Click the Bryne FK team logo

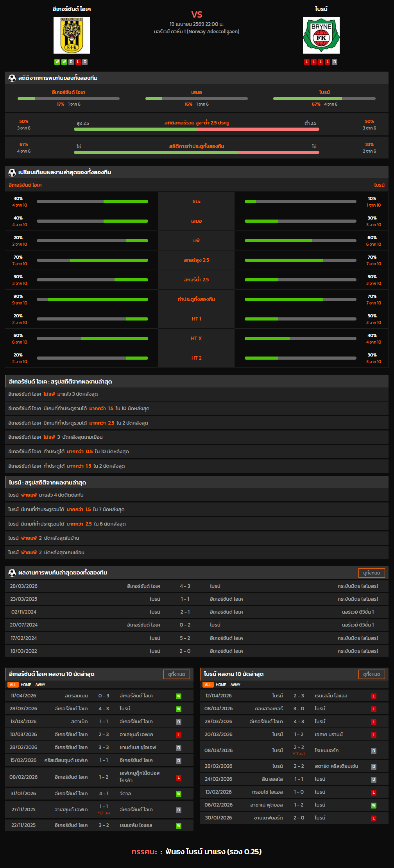(321, 35)
